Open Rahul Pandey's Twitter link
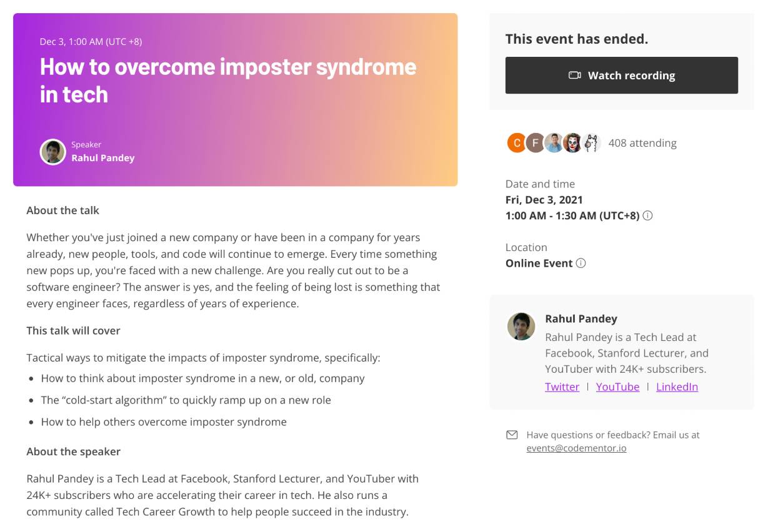Viewport: 768px width, 532px height. click(x=562, y=387)
